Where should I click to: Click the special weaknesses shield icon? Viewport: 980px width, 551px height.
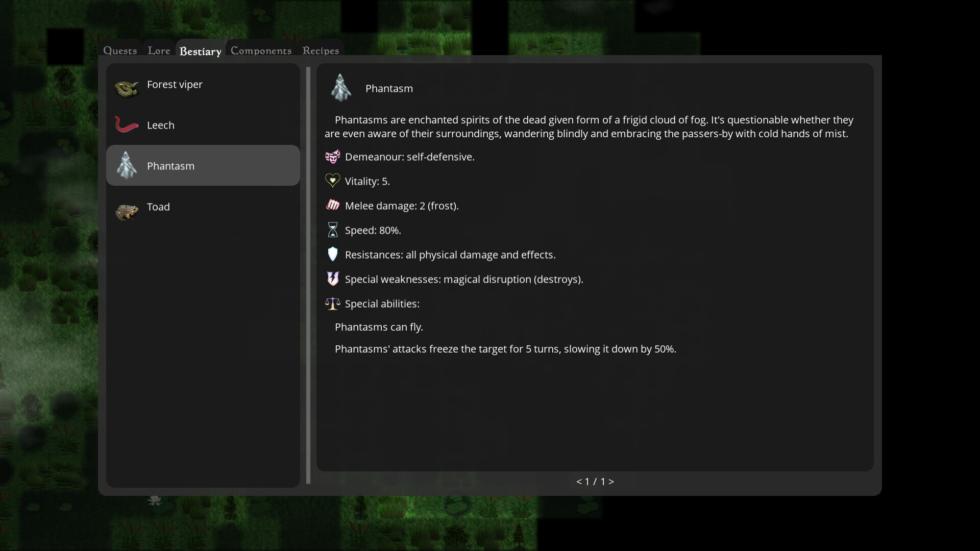332,279
